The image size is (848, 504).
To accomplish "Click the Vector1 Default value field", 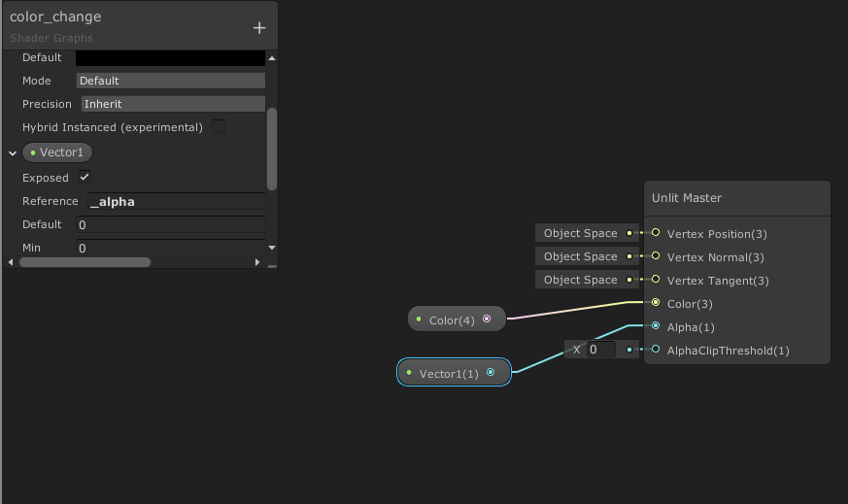I will [170, 224].
